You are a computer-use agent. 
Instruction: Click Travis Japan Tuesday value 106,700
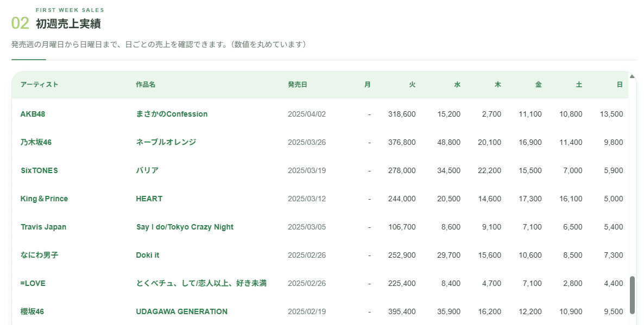[402, 227]
